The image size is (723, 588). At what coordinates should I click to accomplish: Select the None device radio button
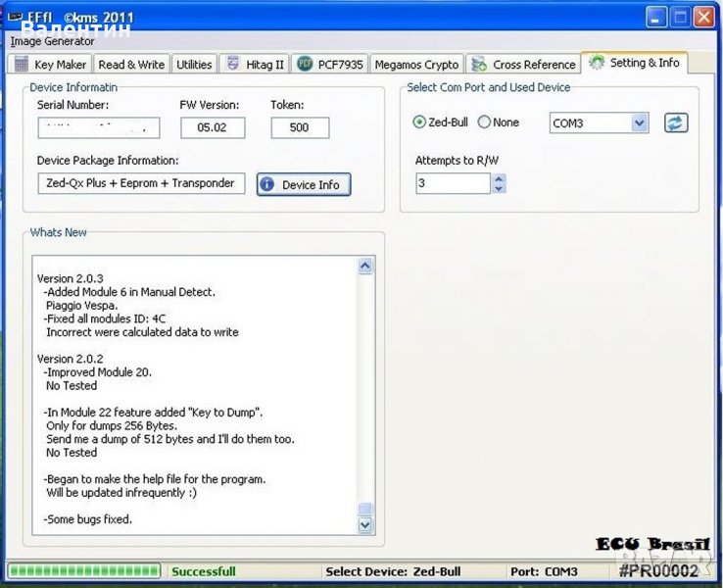[x=484, y=122]
